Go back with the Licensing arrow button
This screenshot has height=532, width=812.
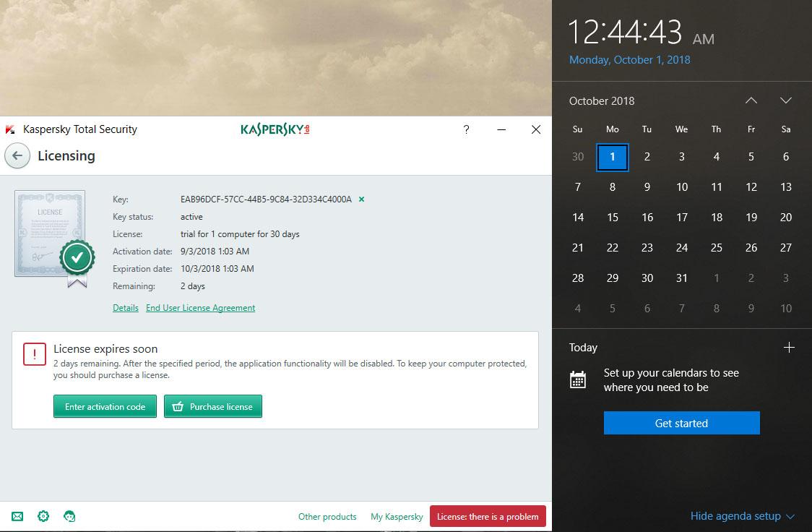17,155
